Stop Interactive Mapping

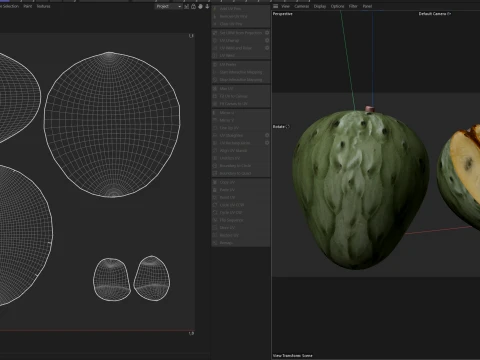click(x=241, y=80)
